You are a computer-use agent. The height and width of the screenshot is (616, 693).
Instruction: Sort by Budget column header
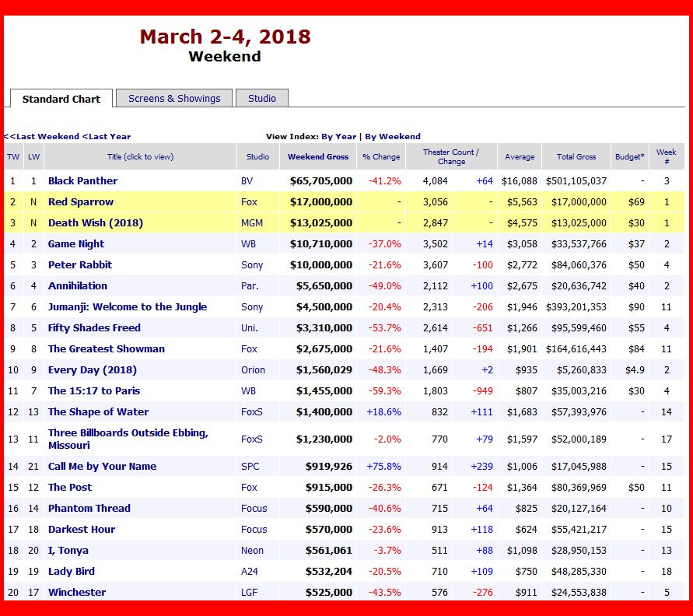point(630,156)
